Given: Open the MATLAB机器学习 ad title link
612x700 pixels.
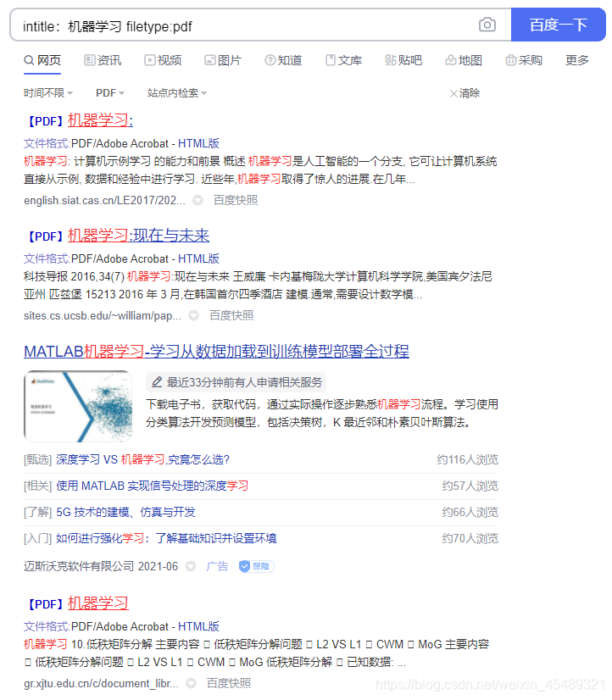Looking at the screenshot, I should pos(216,352).
